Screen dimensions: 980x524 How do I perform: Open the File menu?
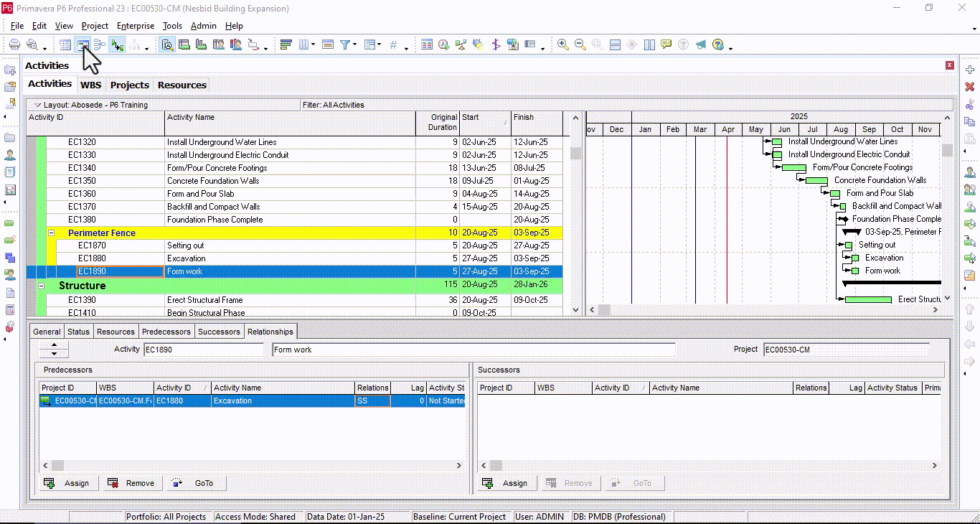point(17,26)
